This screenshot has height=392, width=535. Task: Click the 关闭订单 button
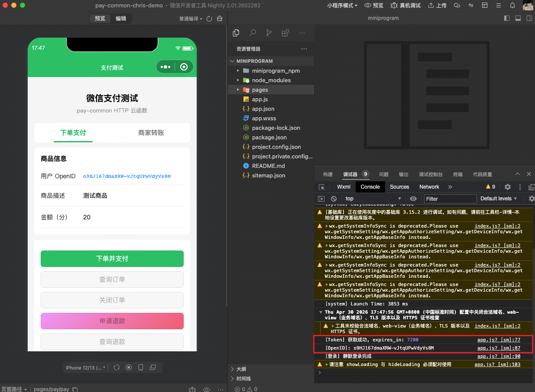pyautogui.click(x=112, y=300)
